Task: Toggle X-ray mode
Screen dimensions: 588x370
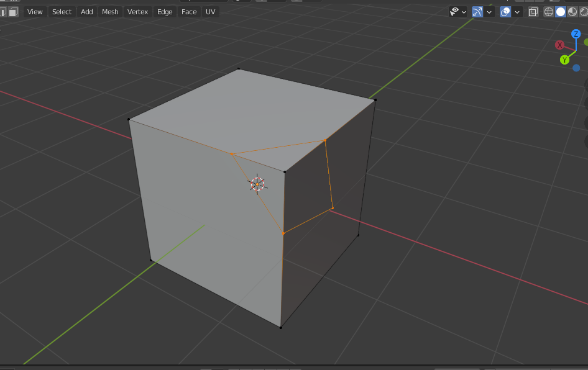Action: [533, 12]
